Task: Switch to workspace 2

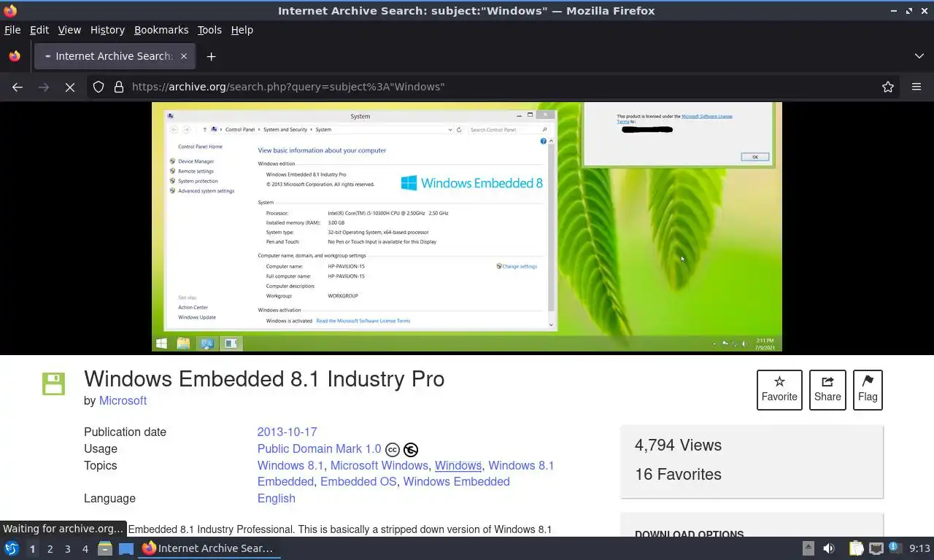Action: [x=50, y=548]
